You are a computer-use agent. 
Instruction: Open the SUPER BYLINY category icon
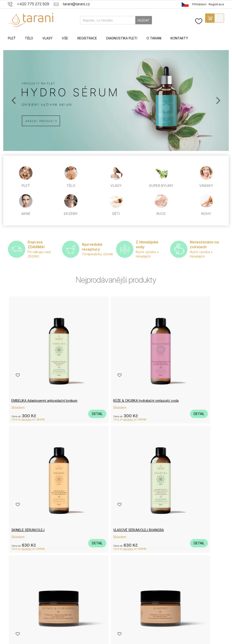(161, 173)
